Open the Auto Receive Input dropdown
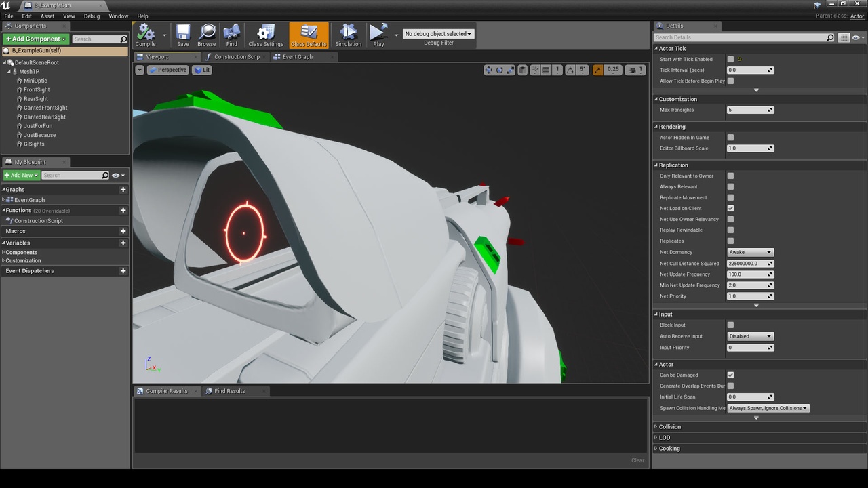Screen dimensions: 868x488 750,335
